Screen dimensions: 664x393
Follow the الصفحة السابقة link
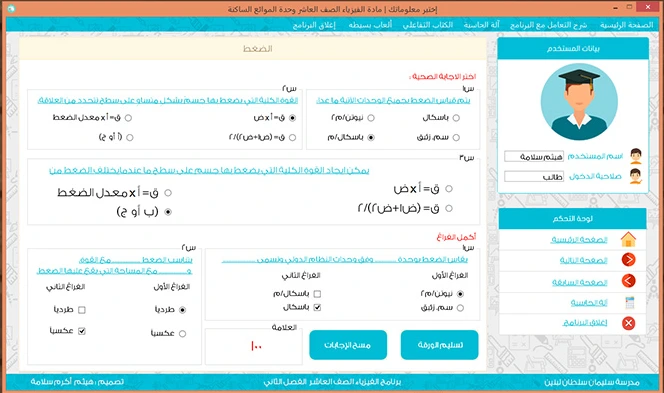580,282
